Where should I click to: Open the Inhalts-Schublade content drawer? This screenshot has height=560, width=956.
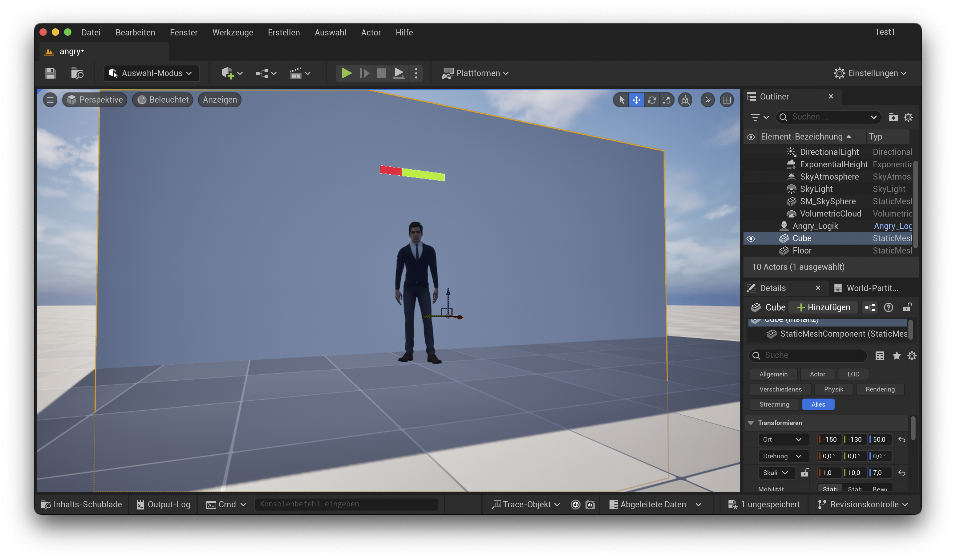click(x=82, y=504)
